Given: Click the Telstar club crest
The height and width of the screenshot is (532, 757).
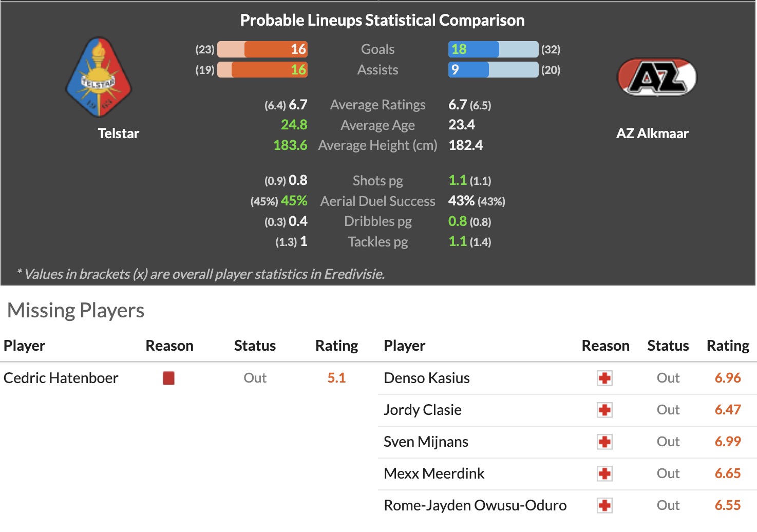Looking at the screenshot, I should pyautogui.click(x=99, y=77).
